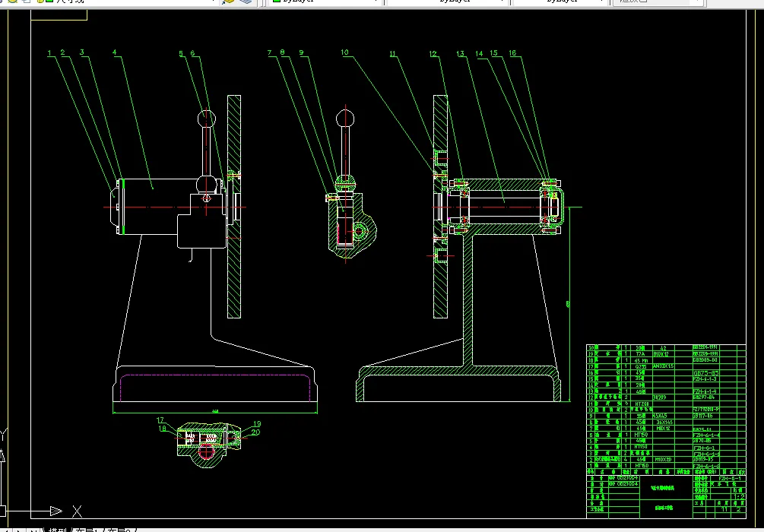Select part balloon number 6
This screenshot has height=532, width=764.
pyautogui.click(x=193, y=54)
